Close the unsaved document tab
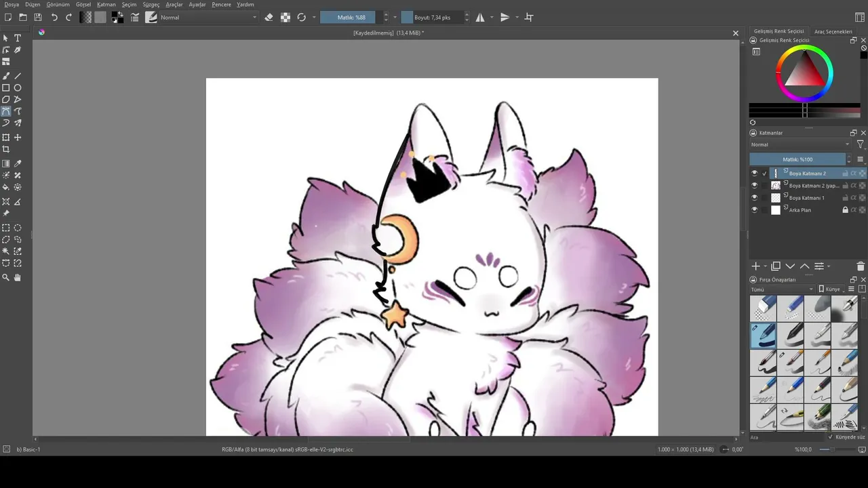This screenshot has height=488, width=868. (736, 33)
